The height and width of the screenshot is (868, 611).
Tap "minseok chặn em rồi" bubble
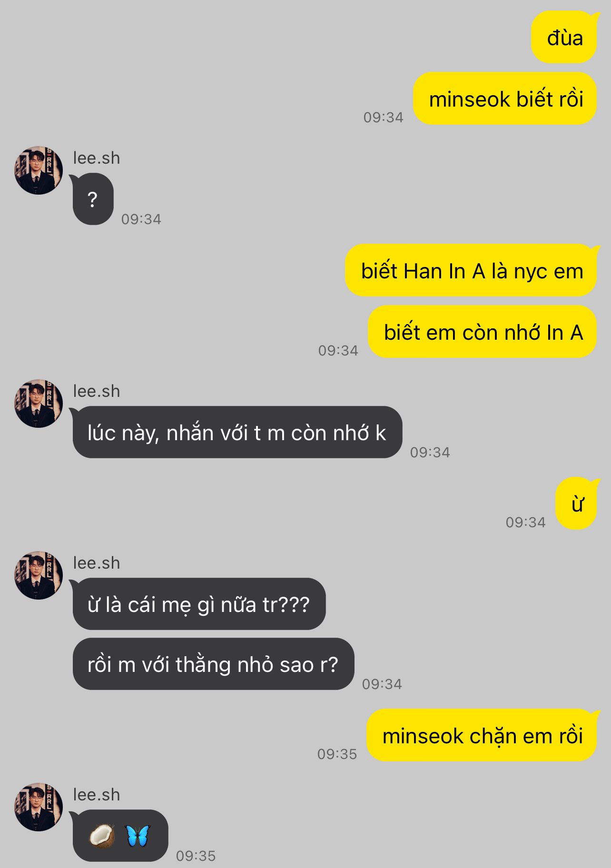tap(482, 735)
